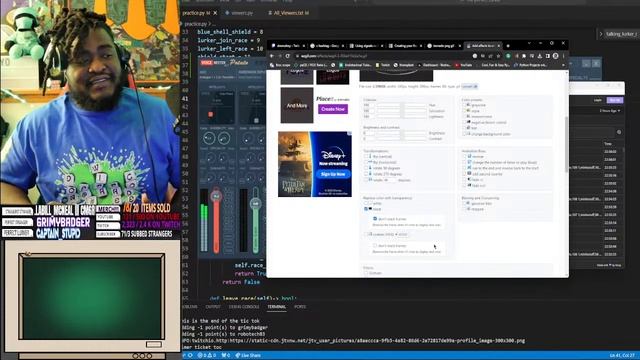Viewport: 640px width, 360px height.
Task: Click the browser forward arrow
Action: (280, 56)
